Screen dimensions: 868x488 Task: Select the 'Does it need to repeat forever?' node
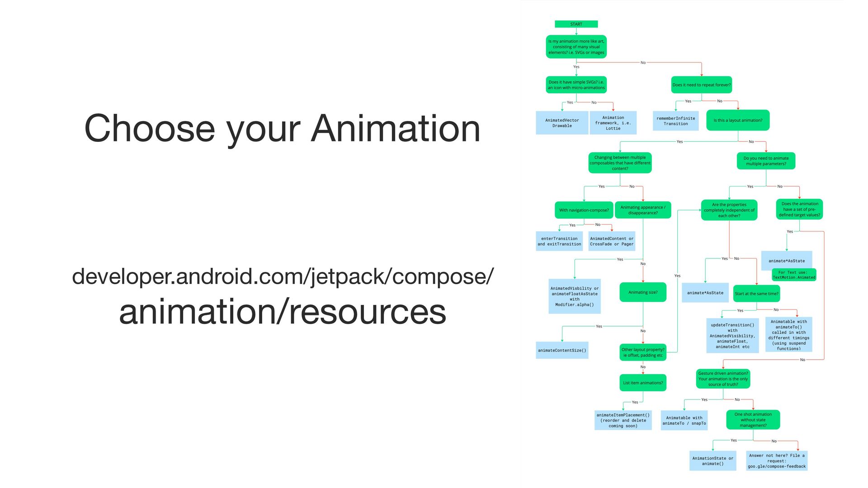click(x=701, y=85)
